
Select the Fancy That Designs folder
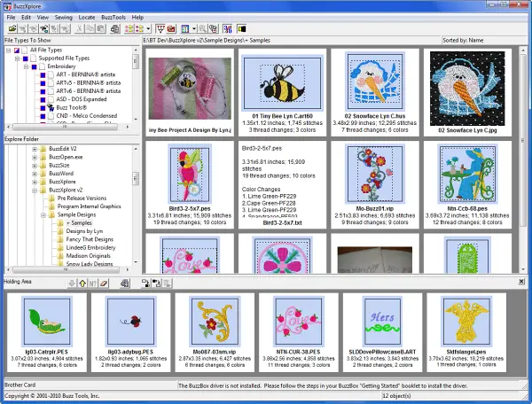pyautogui.click(x=90, y=239)
